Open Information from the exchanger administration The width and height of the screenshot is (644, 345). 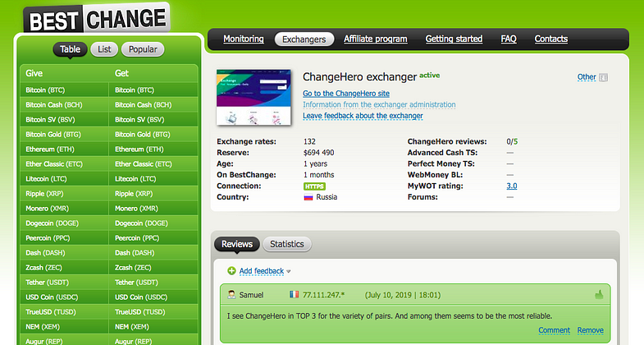click(x=379, y=105)
